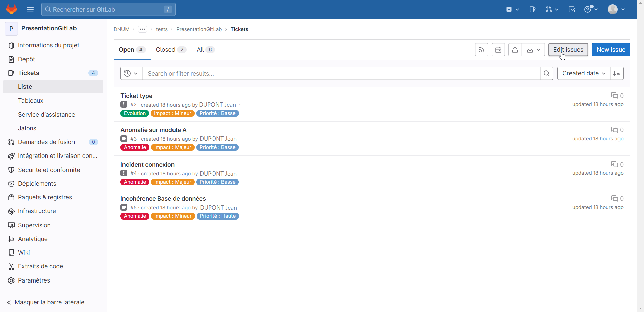The image size is (644, 312).
Task: Click the search magnifier button in filter bar
Action: coord(546,73)
